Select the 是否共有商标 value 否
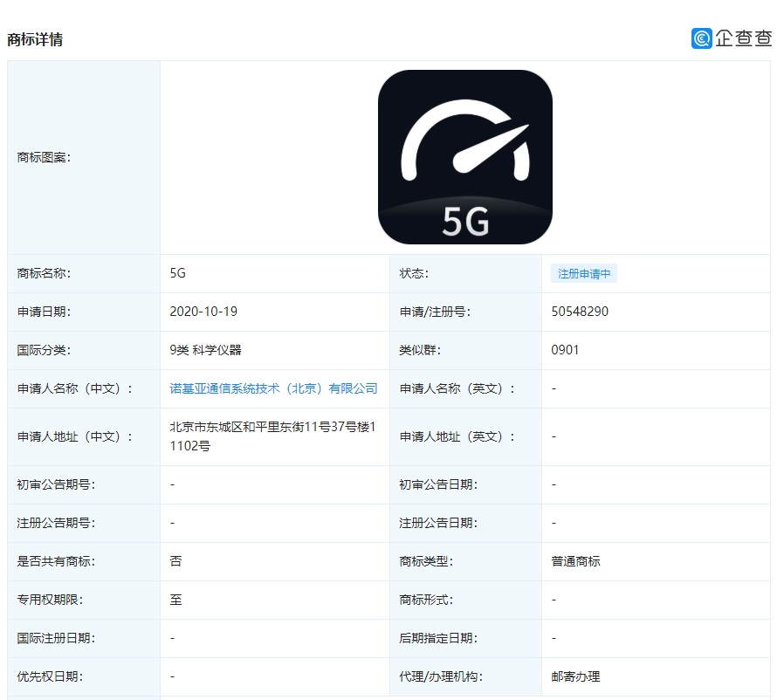 point(175,561)
